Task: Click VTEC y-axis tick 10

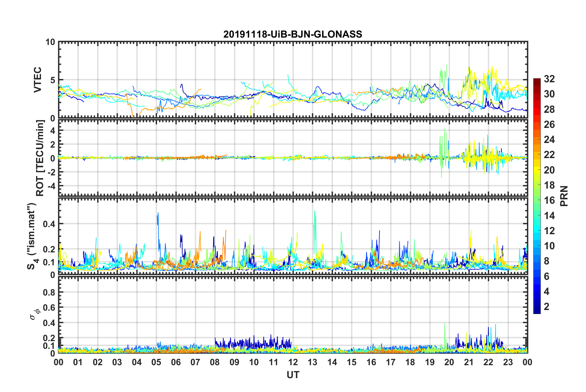Action: (50, 42)
